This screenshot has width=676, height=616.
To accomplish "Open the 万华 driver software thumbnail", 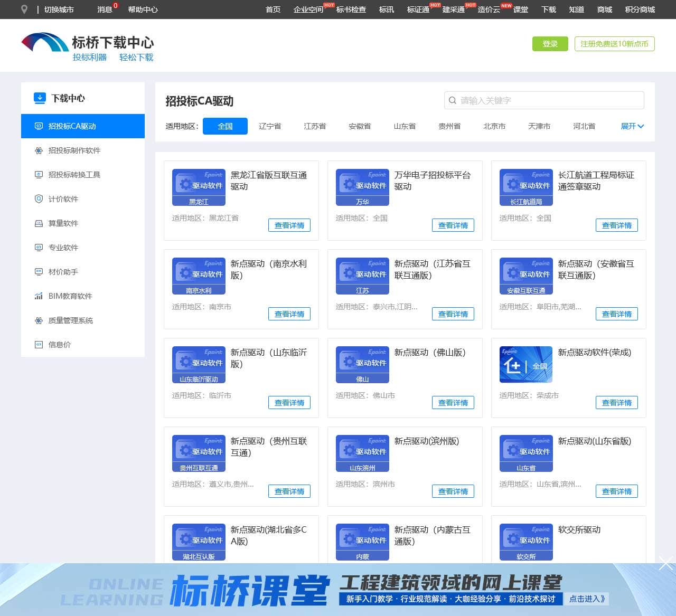I will coord(362,187).
